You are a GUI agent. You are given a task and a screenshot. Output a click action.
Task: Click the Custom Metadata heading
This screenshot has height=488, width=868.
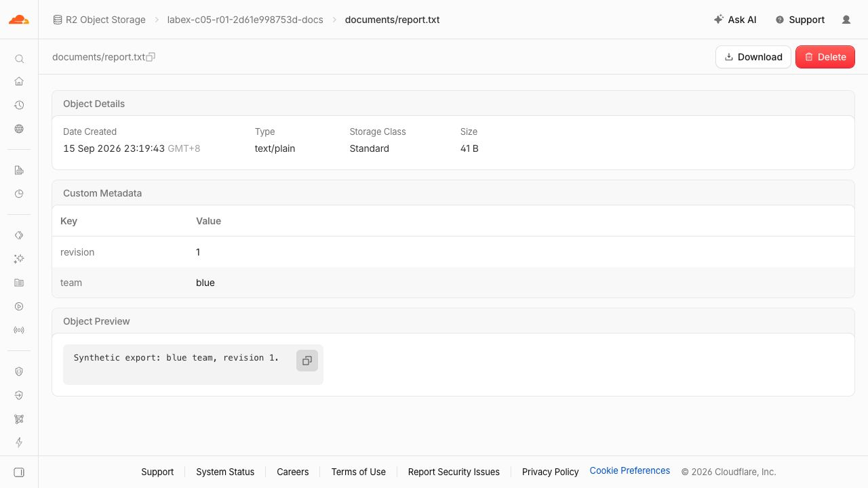[x=102, y=193]
